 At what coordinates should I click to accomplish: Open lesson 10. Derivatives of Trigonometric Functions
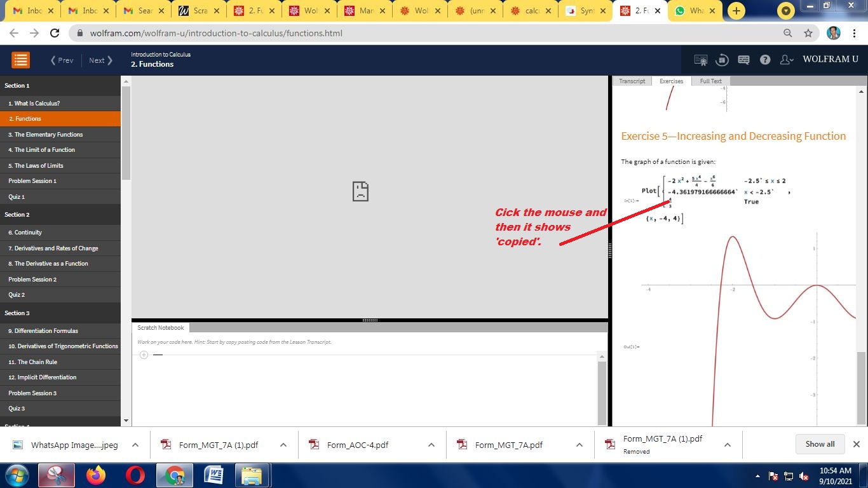(60, 346)
